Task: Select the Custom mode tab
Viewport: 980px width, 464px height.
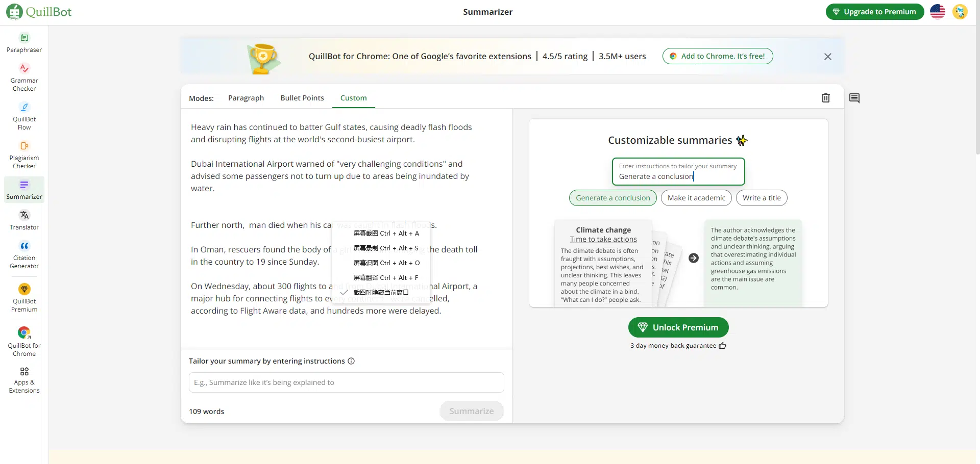Action: point(354,98)
